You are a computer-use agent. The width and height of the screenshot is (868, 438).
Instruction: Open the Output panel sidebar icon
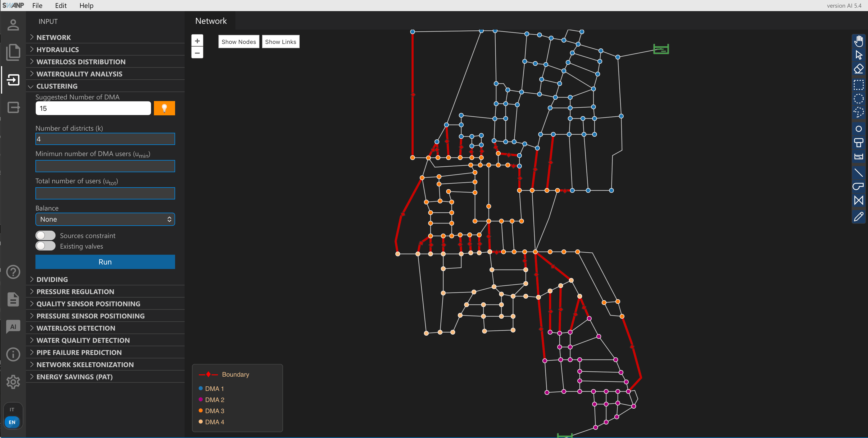pos(13,107)
